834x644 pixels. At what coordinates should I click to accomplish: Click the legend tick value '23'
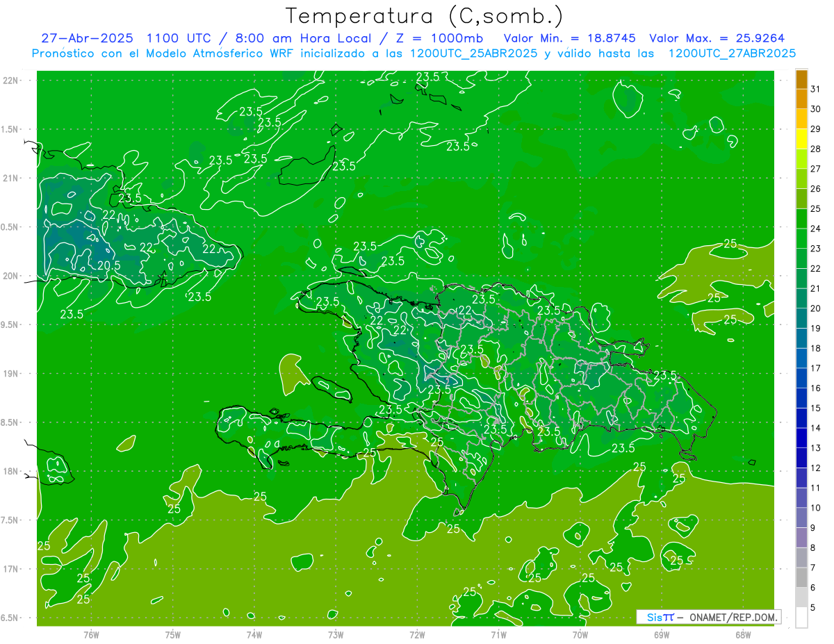[816, 249]
